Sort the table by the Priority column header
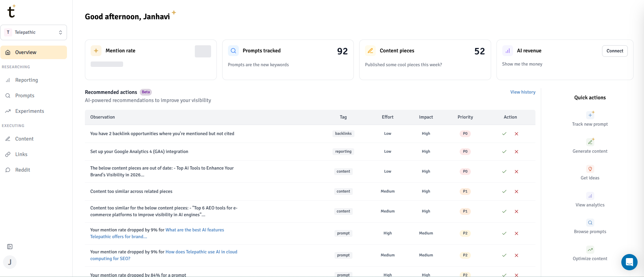This screenshot has height=277, width=644. pyautogui.click(x=465, y=117)
